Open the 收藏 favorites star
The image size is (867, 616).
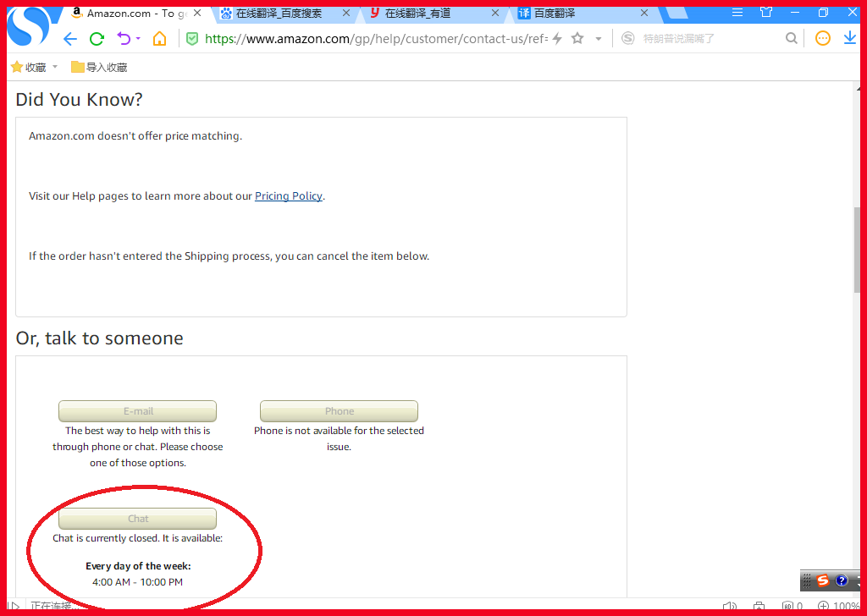pyautogui.click(x=17, y=67)
